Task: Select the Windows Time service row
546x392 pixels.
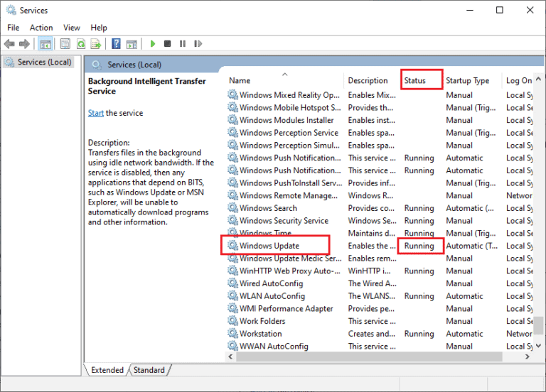Action: [380, 233]
